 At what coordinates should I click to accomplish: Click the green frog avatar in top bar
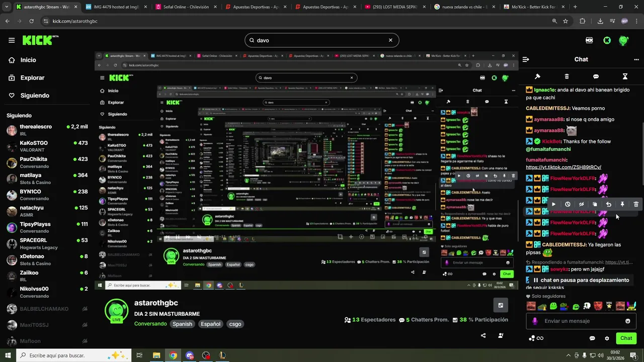point(623,40)
